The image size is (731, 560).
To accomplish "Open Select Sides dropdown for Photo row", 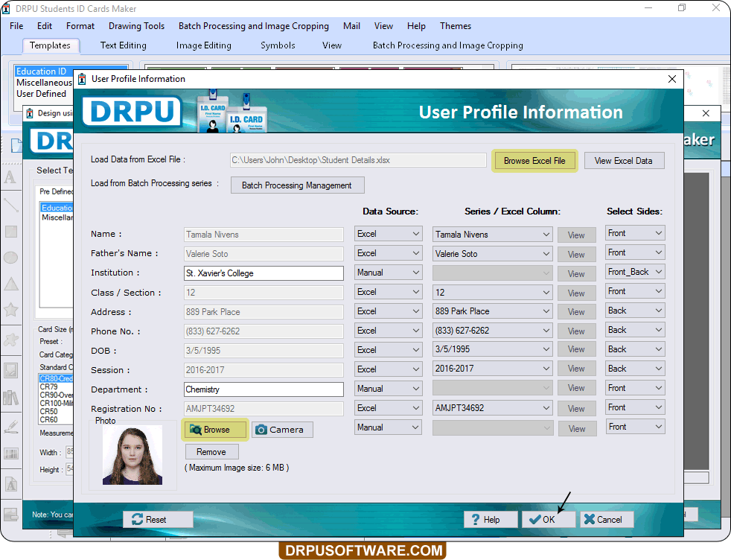I will (635, 427).
